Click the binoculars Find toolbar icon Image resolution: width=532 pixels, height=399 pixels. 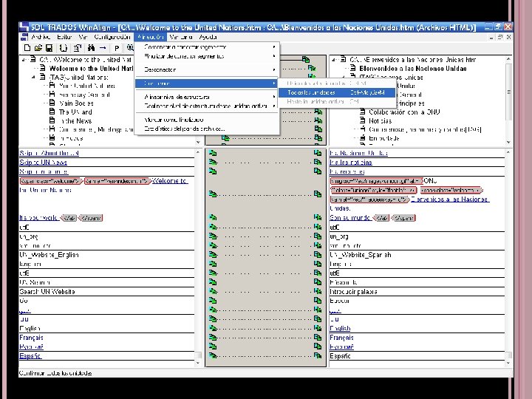91,48
